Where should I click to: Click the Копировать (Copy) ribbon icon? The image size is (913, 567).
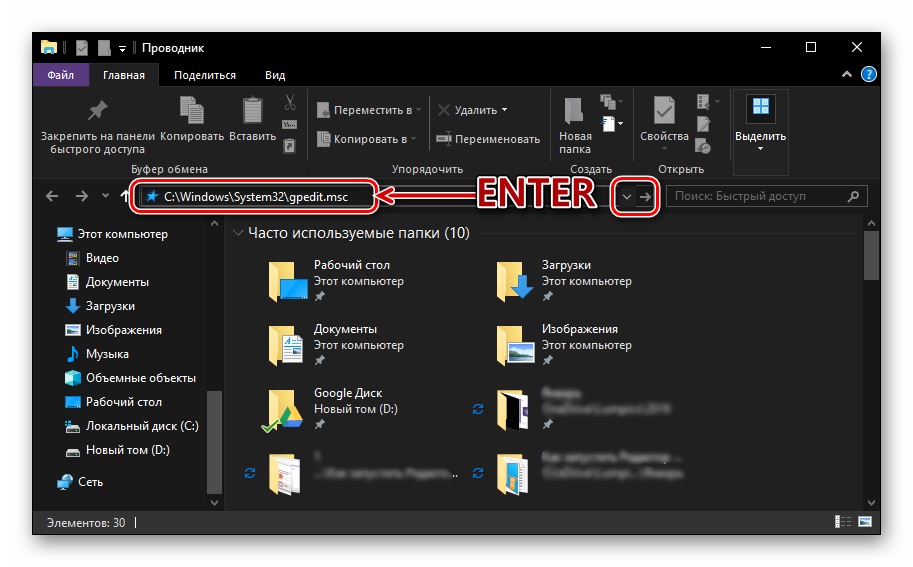192,111
